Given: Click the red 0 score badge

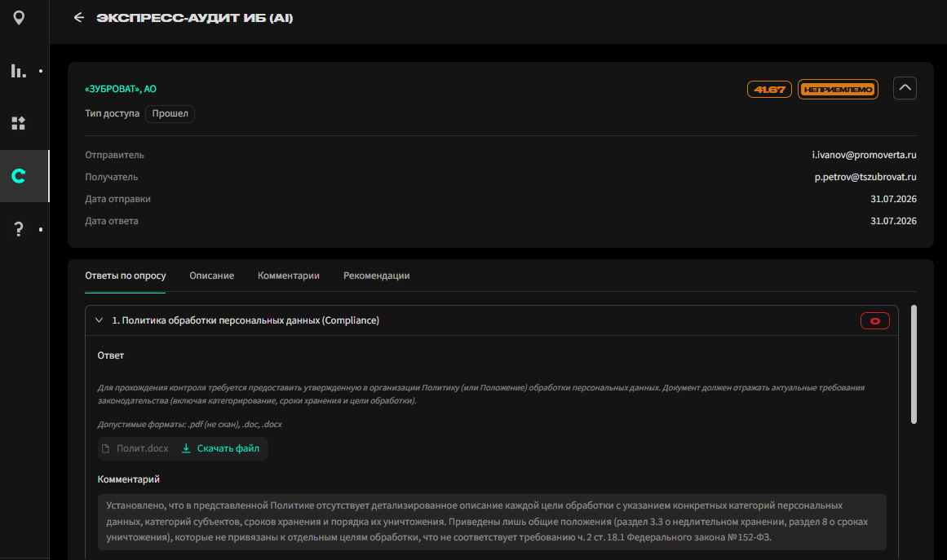Looking at the screenshot, I should coord(874,321).
